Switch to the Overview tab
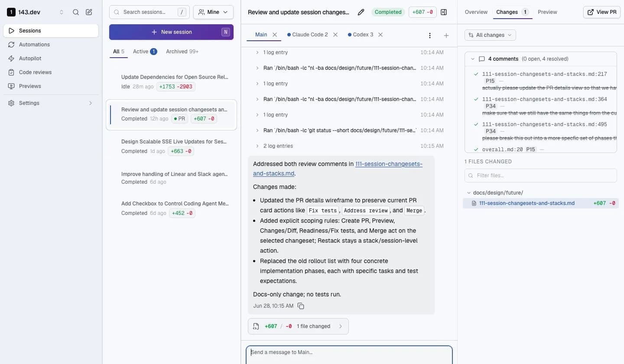The width and height of the screenshot is (624, 364). 476,12
